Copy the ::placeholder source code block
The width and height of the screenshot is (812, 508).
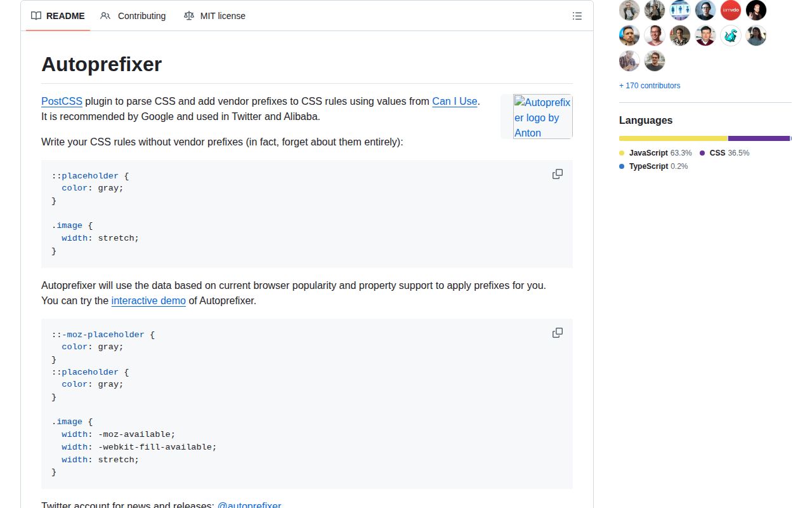pyautogui.click(x=558, y=174)
